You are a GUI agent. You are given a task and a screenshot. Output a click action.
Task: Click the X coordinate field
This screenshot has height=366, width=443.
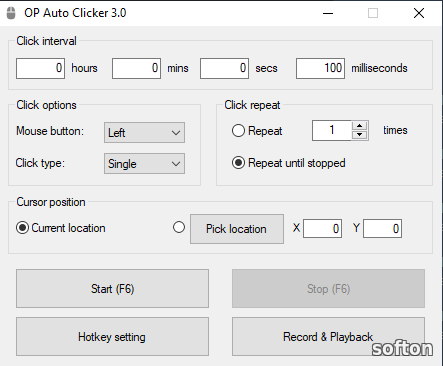click(x=322, y=229)
